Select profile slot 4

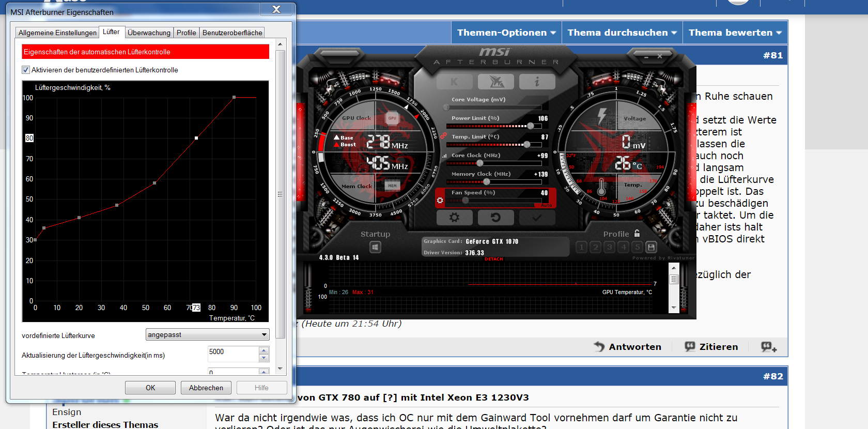624,247
